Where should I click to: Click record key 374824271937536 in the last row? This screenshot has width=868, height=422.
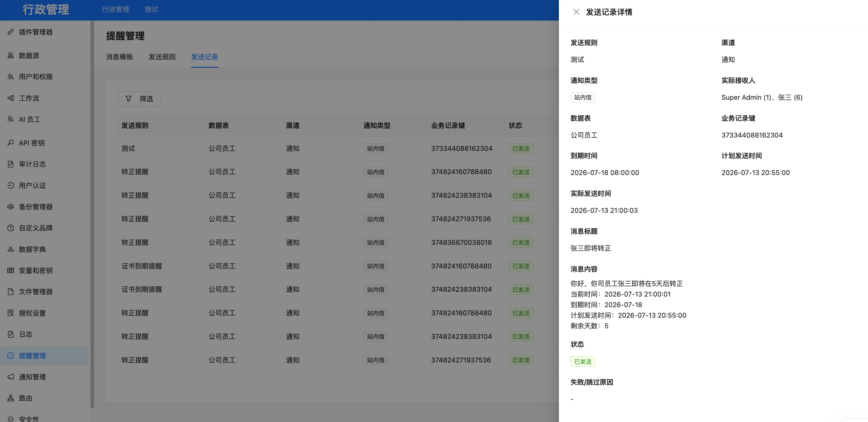[461, 360]
